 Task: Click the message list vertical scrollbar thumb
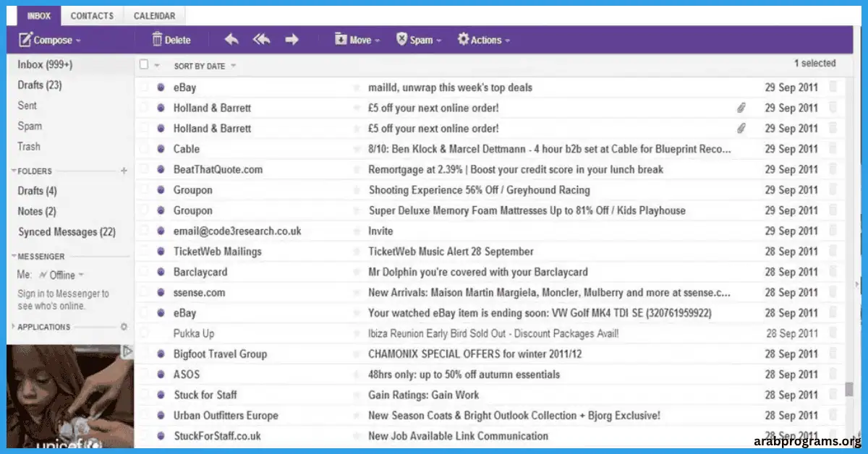click(x=849, y=390)
